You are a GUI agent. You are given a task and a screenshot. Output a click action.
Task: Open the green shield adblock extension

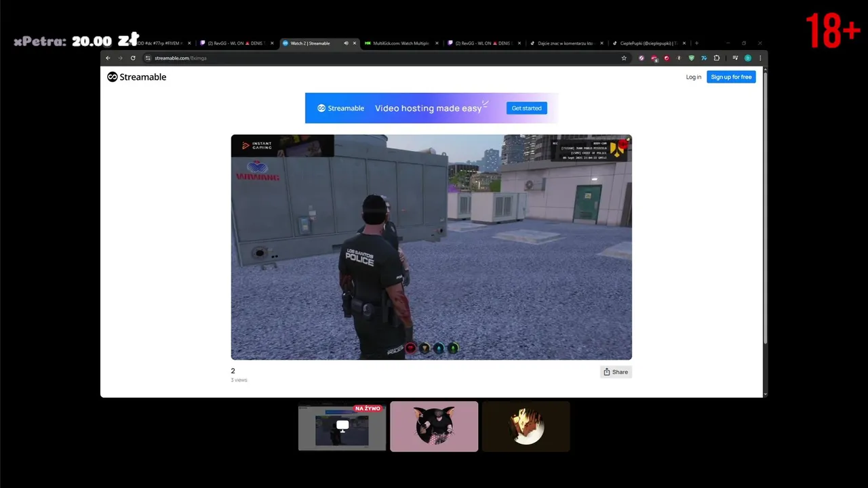coord(692,58)
